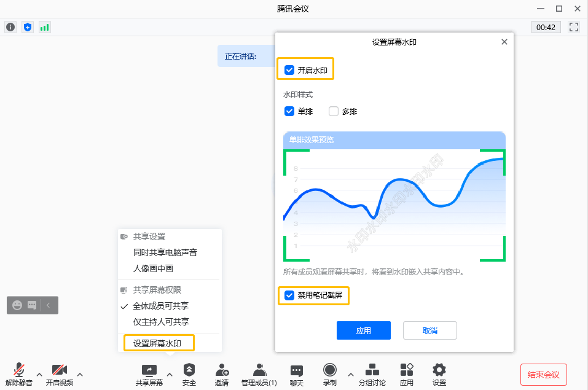This screenshot has height=390, width=588.
Task: Select 设置屏幕水印 menu entry
Action: point(159,343)
